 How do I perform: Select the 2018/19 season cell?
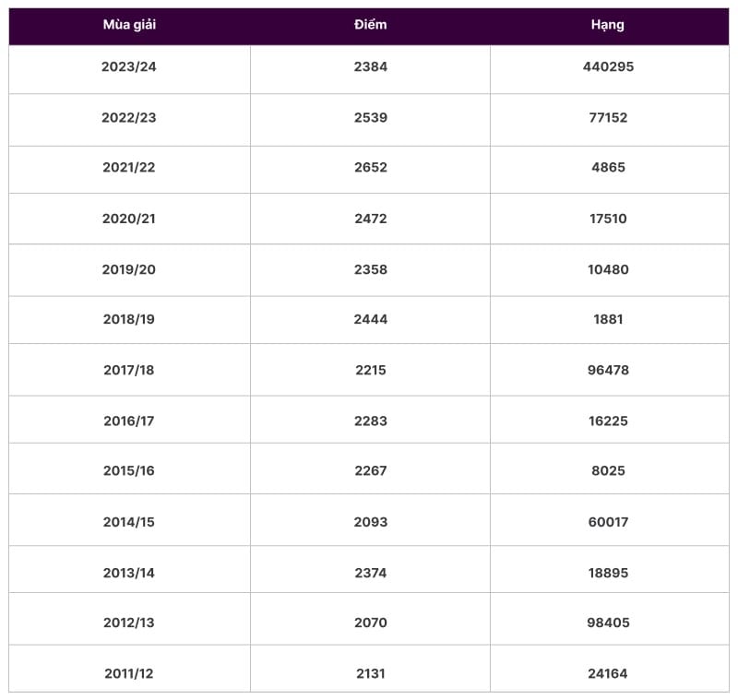(129, 320)
